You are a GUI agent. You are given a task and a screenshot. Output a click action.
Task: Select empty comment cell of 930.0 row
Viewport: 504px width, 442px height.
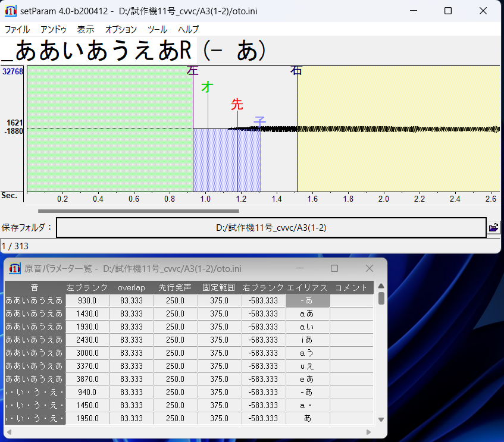pos(351,300)
